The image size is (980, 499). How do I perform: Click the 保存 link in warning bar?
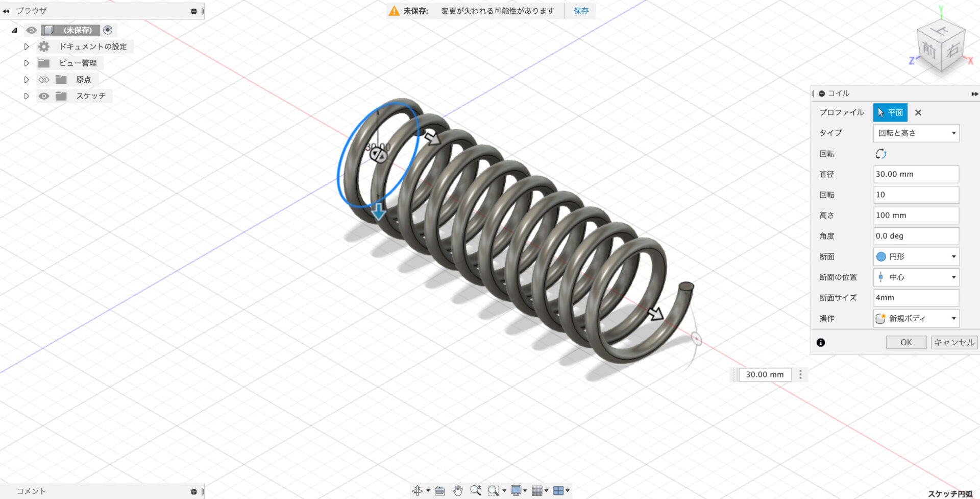pos(581,11)
